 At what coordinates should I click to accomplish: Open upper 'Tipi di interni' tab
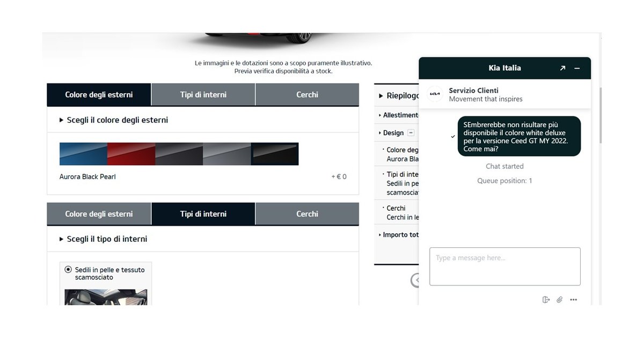pos(203,94)
